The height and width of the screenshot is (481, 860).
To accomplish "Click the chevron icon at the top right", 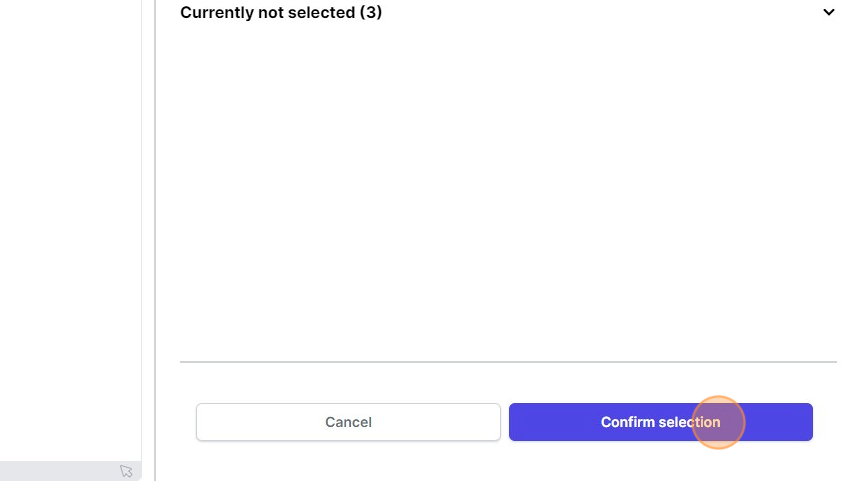I will [828, 13].
